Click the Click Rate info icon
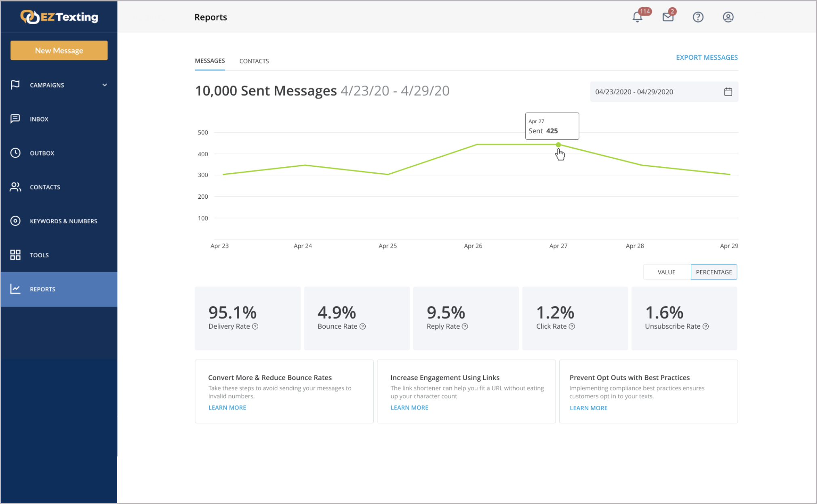 [x=572, y=327]
